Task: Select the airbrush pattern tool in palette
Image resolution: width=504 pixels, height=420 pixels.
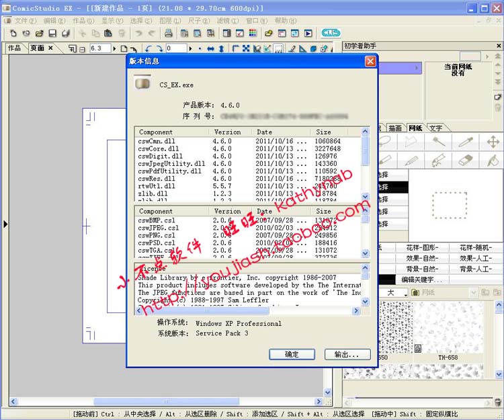Action: pyautogui.click(x=438, y=160)
